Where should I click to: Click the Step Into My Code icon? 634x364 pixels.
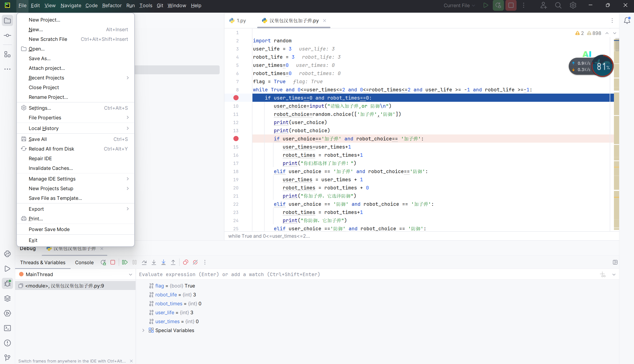[164, 262]
